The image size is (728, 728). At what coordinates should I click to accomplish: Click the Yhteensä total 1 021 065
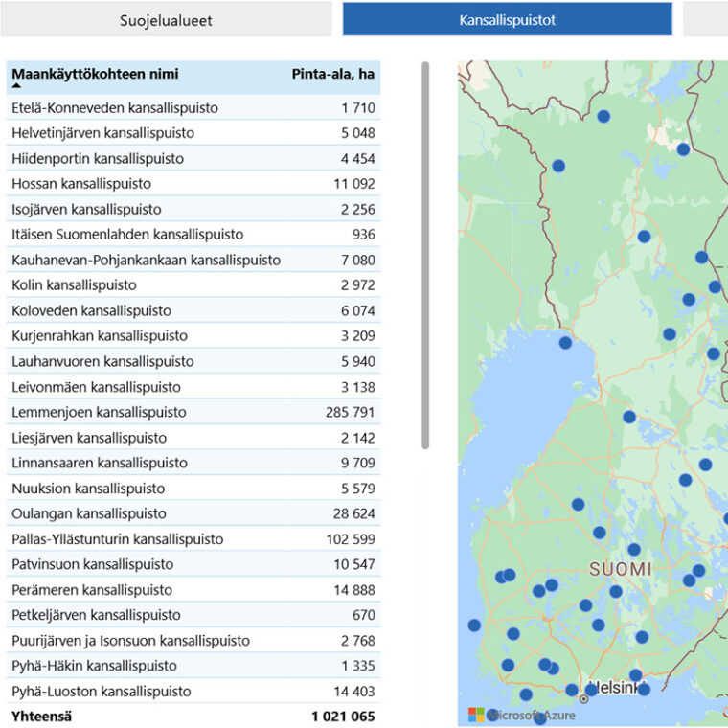click(343, 716)
